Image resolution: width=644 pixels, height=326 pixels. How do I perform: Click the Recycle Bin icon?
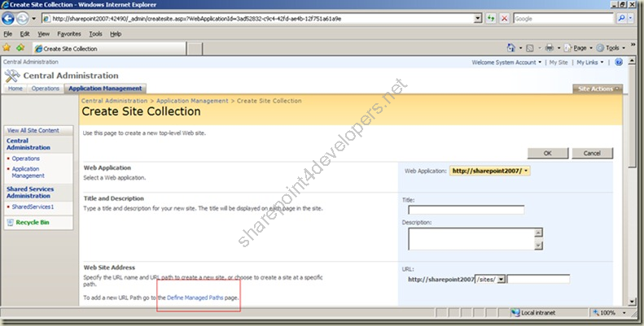(x=11, y=222)
